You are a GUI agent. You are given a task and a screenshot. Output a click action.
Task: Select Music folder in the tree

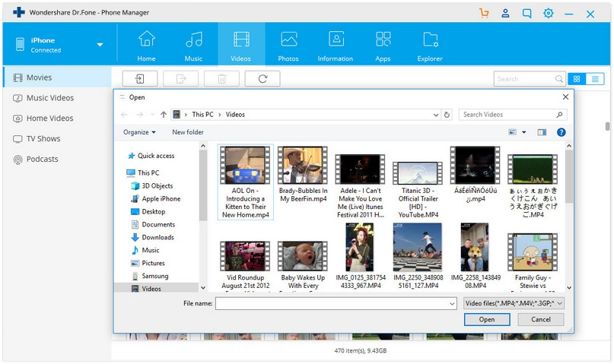(x=145, y=250)
